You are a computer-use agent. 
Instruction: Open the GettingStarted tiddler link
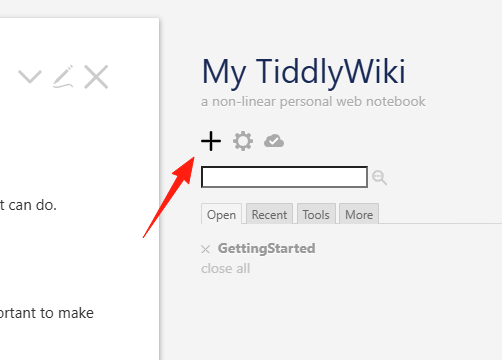[x=266, y=248]
